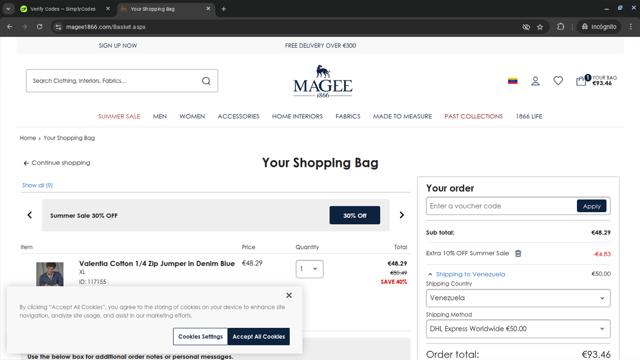Remove Extra 10% OFF voucher trash icon
The image size is (640, 360).
[x=518, y=253]
